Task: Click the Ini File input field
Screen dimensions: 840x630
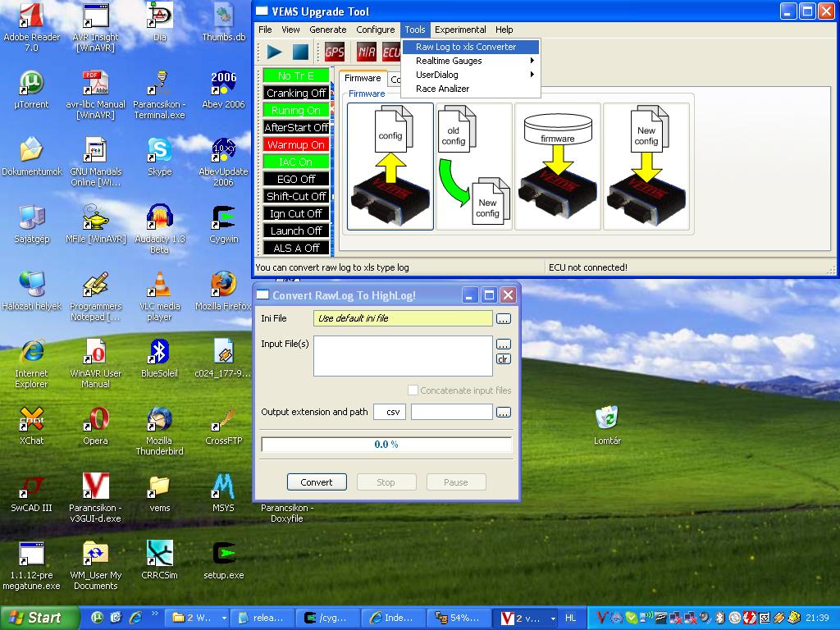Action: (403, 318)
